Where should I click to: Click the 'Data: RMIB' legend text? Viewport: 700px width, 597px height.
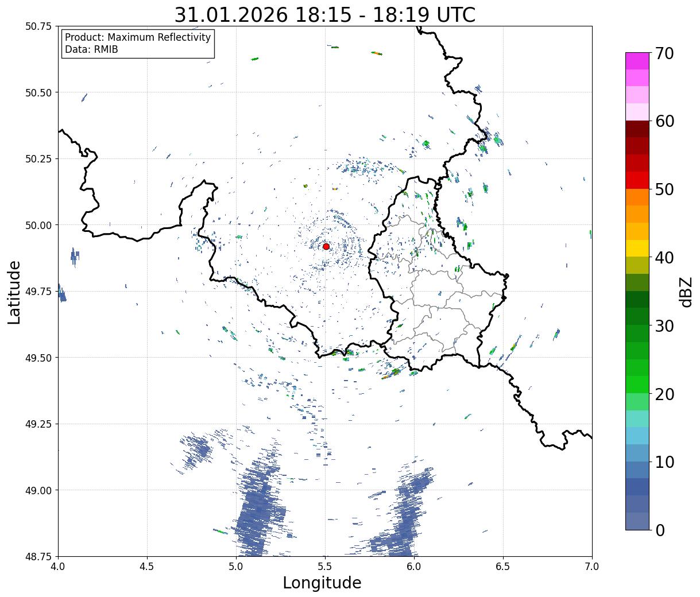[x=91, y=50]
